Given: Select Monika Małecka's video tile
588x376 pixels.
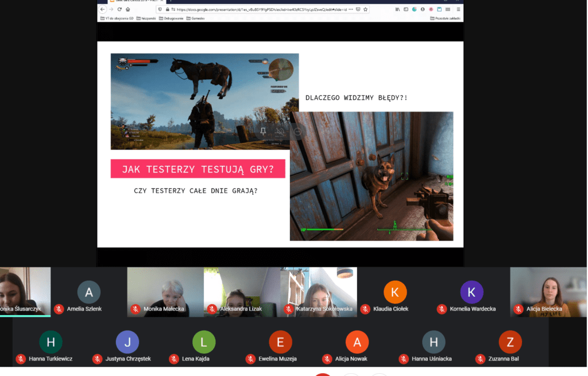Looking at the screenshot, I should click(x=165, y=292).
